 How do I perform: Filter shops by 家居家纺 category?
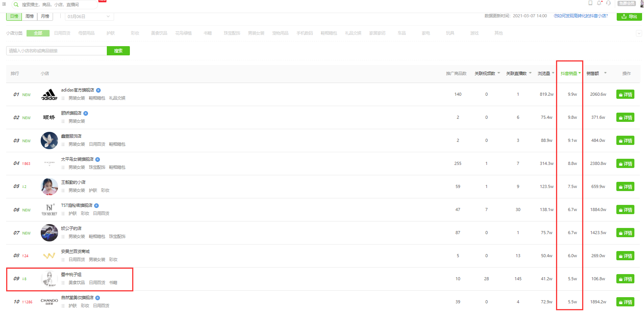tap(377, 33)
